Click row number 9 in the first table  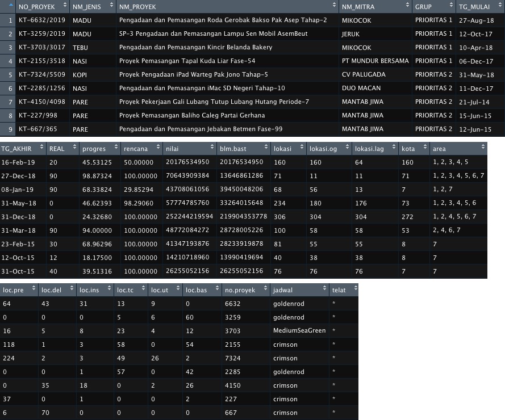pos(10,129)
